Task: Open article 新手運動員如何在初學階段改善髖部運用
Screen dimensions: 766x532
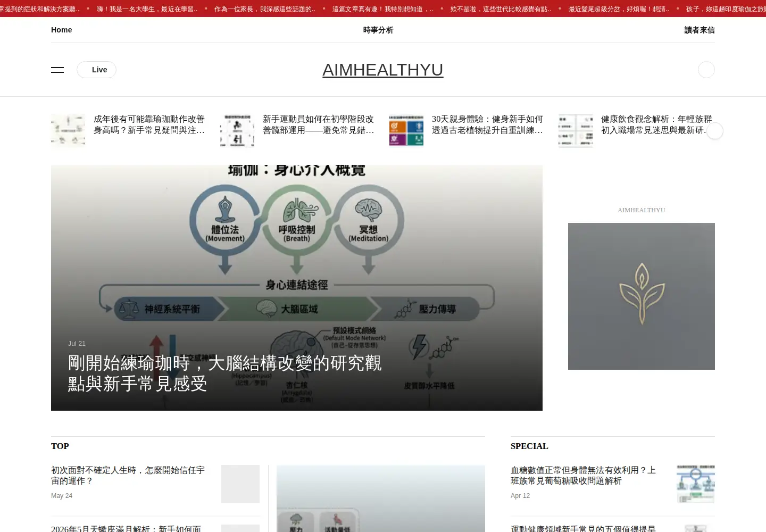Action: point(319,124)
